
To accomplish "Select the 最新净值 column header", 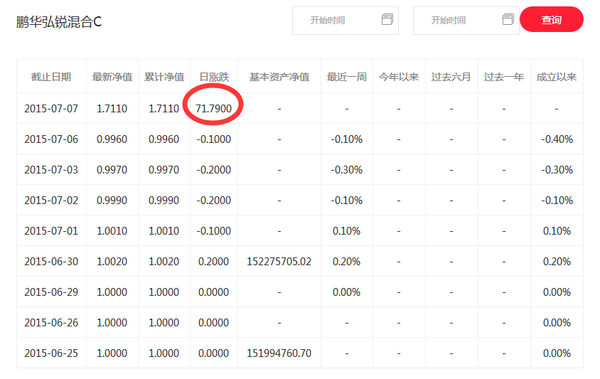I will 112,77.
